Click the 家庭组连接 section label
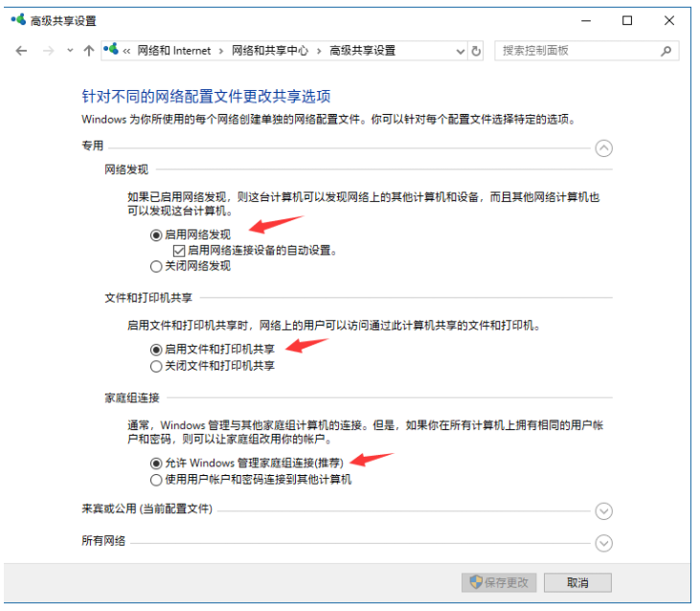Screen dimensions: 700x611 point(132,397)
